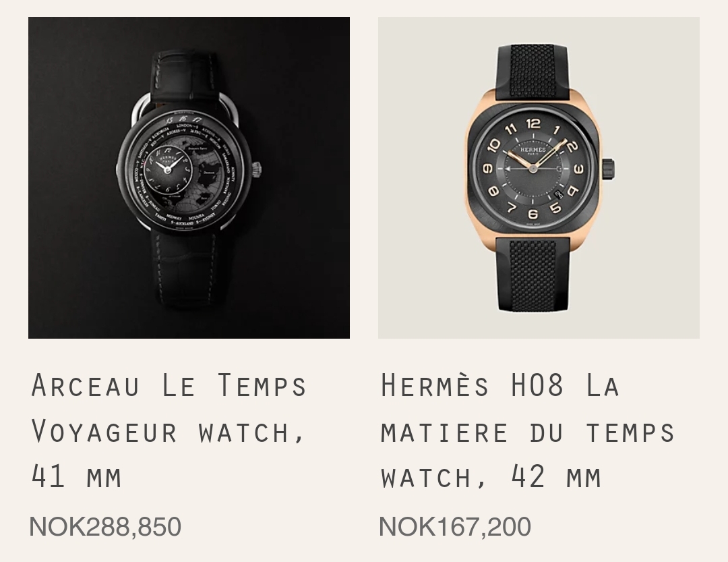Click the upper rubber strap of H08 watch

[533, 72]
